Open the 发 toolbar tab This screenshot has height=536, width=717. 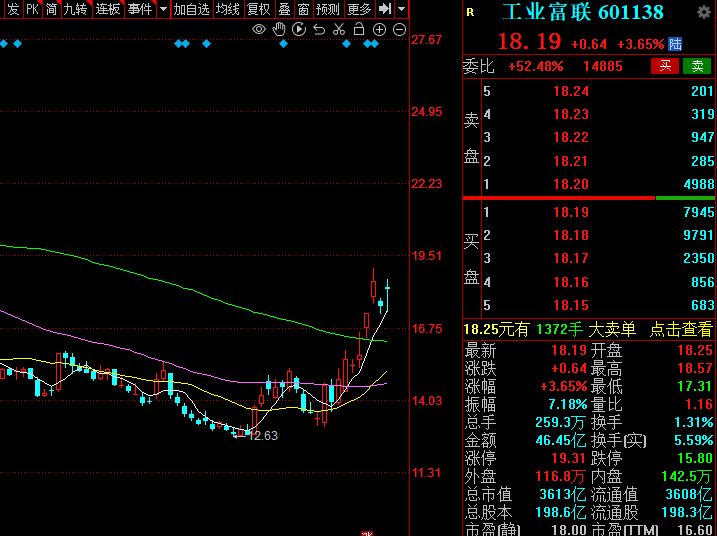click(x=13, y=9)
